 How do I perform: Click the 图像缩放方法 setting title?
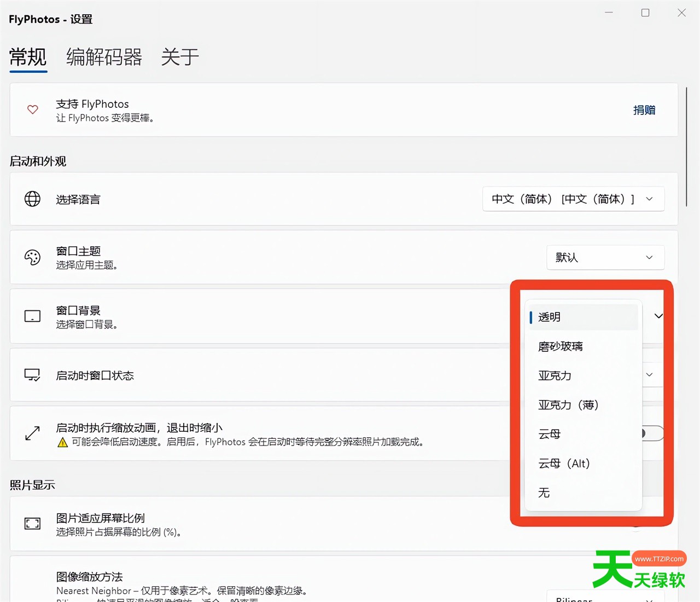89,577
